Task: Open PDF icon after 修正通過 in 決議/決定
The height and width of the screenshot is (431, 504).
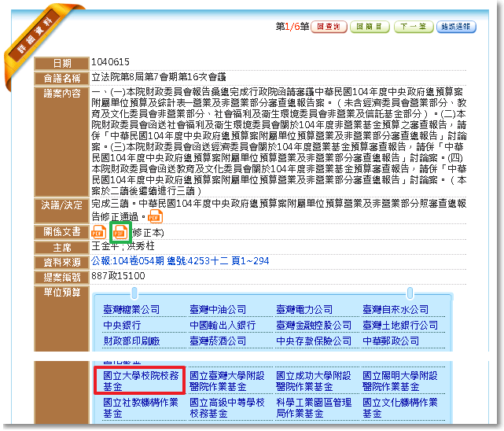Action: coord(155,215)
